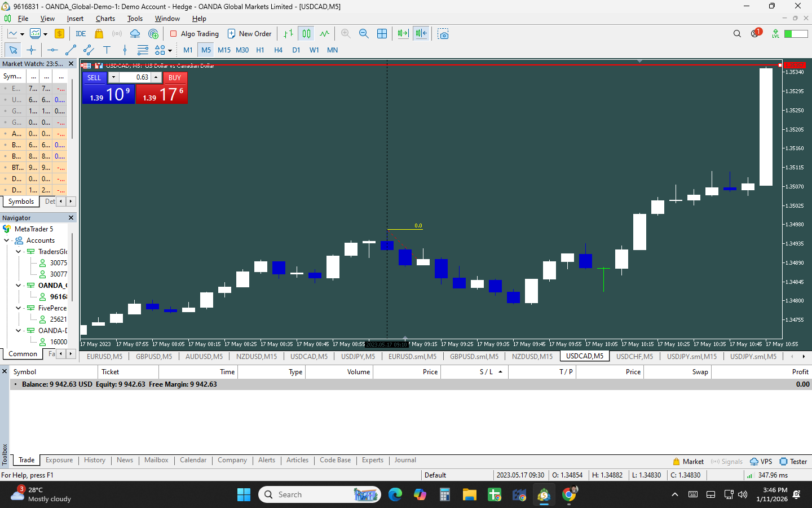
Task: Draw a horizontal line on chart
Action: (52, 50)
